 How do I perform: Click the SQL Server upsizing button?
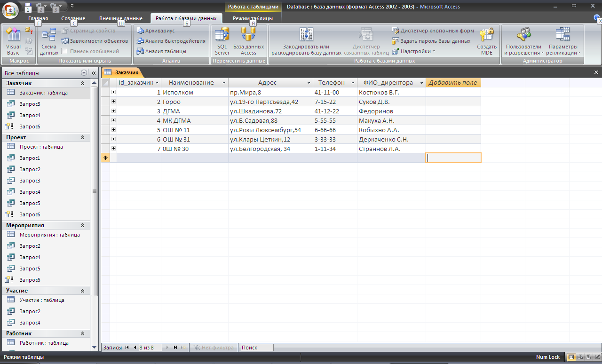pos(222,41)
